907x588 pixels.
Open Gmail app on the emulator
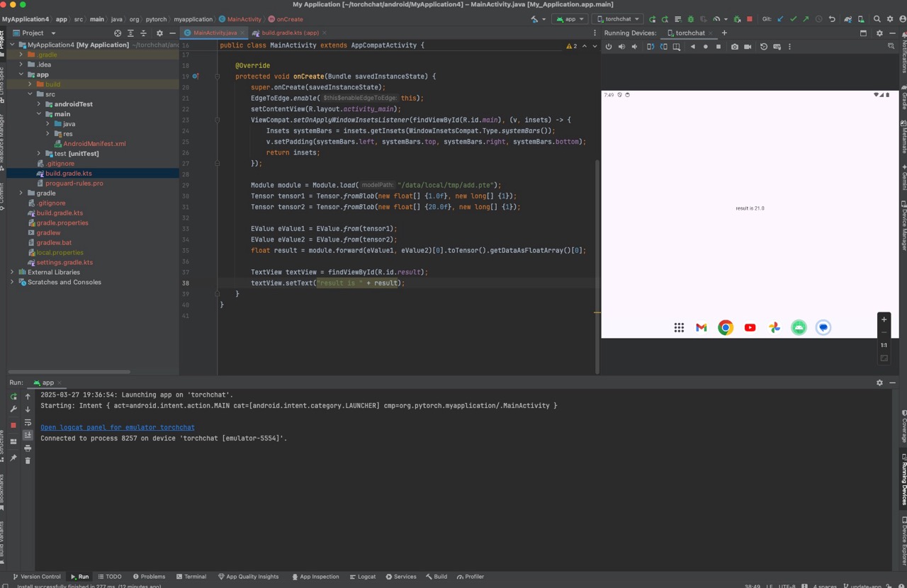pos(701,327)
